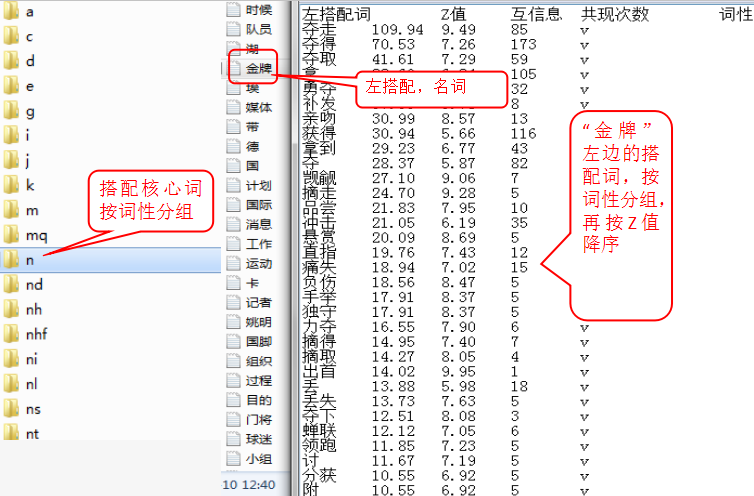Click the 'nl' folder icon
The image size is (754, 496).
(11, 384)
